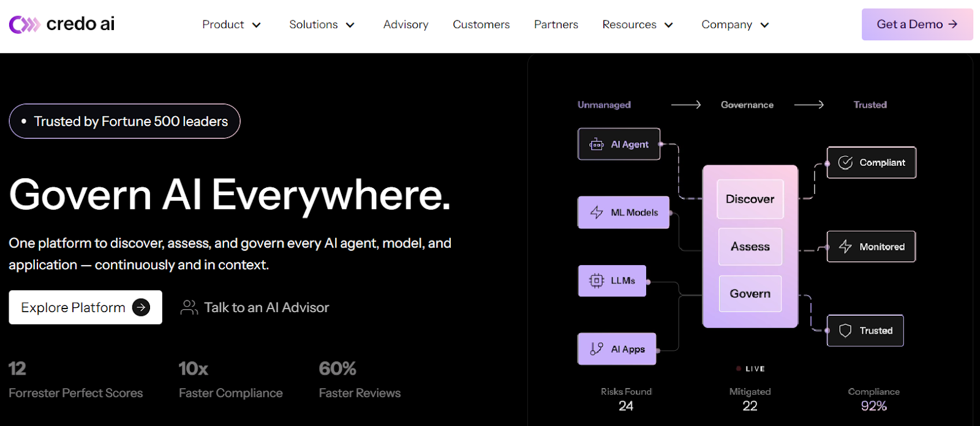Click the Faster Reviews stat label
The image size is (980, 426).
click(x=360, y=393)
